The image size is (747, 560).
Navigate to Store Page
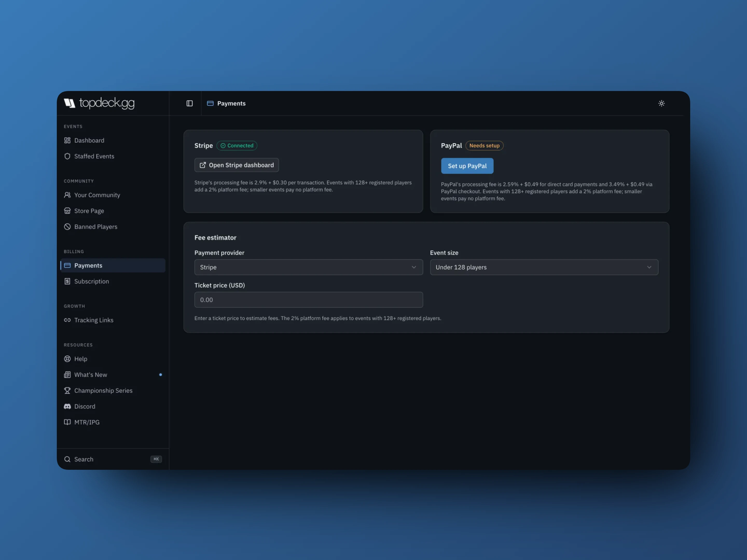[113, 211]
